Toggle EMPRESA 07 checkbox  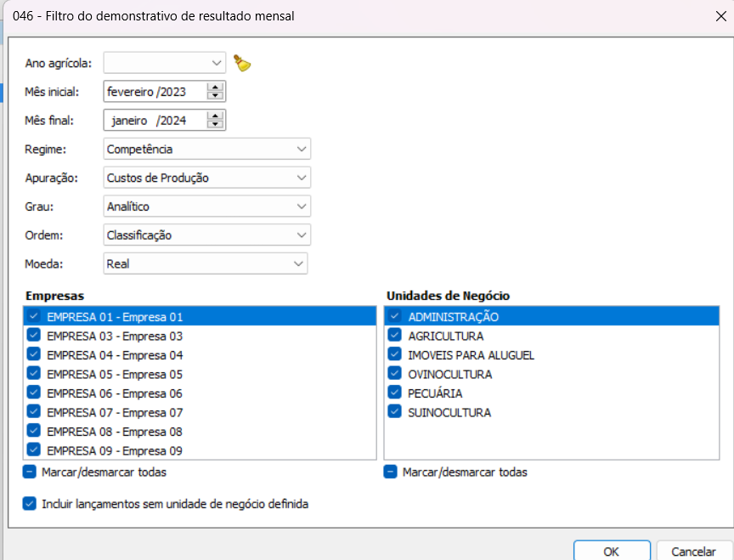point(34,412)
